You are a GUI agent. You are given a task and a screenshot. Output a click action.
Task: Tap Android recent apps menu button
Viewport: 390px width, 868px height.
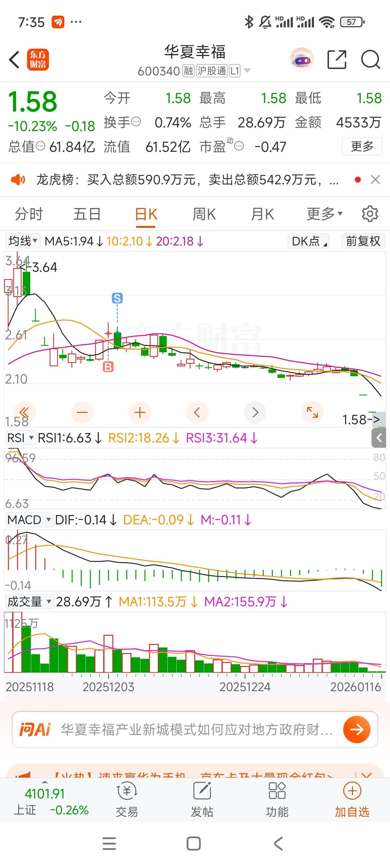coord(109,844)
